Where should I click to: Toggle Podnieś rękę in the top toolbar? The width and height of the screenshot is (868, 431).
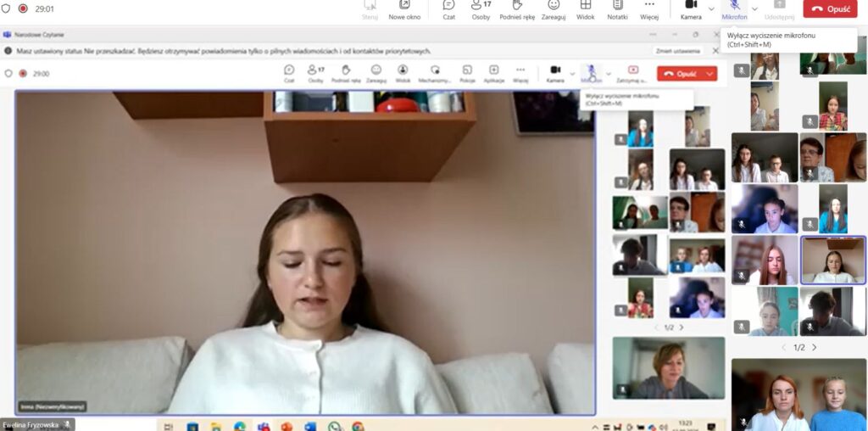[x=515, y=8]
